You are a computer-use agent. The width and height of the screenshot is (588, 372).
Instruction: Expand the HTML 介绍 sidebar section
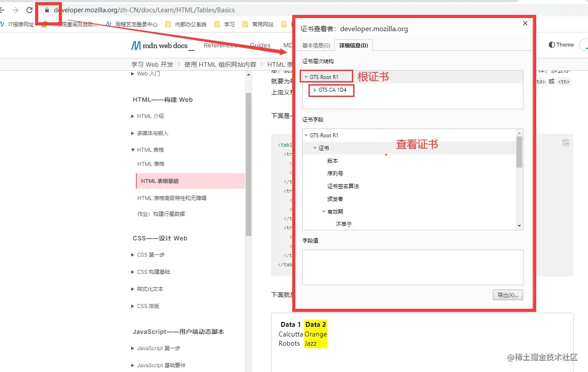click(133, 116)
